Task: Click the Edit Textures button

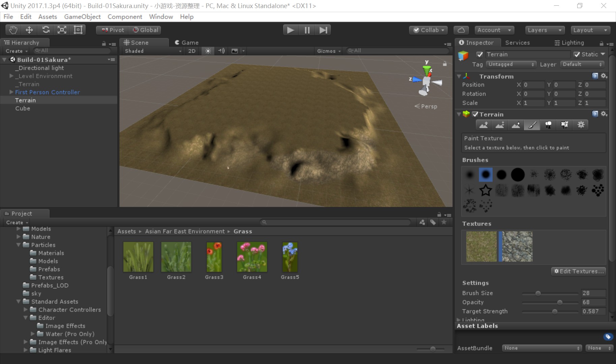Action: (x=578, y=271)
